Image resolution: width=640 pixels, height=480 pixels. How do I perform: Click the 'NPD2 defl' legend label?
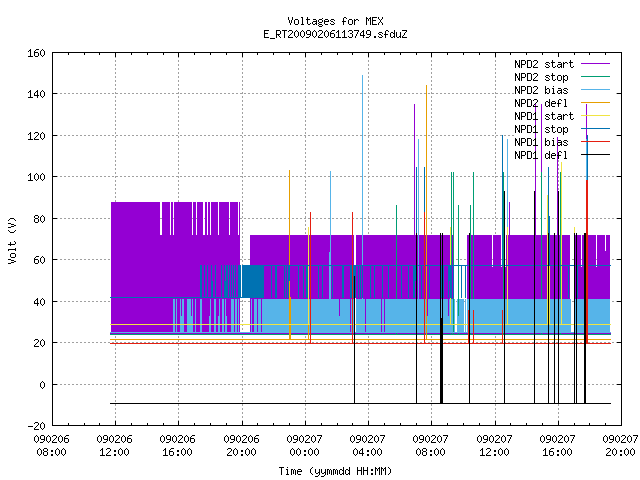(541, 103)
